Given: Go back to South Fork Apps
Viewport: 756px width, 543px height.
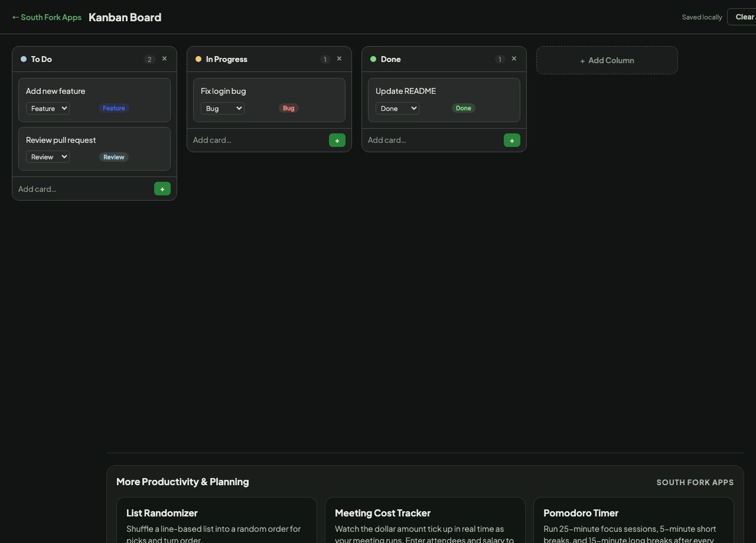Looking at the screenshot, I should click(47, 17).
